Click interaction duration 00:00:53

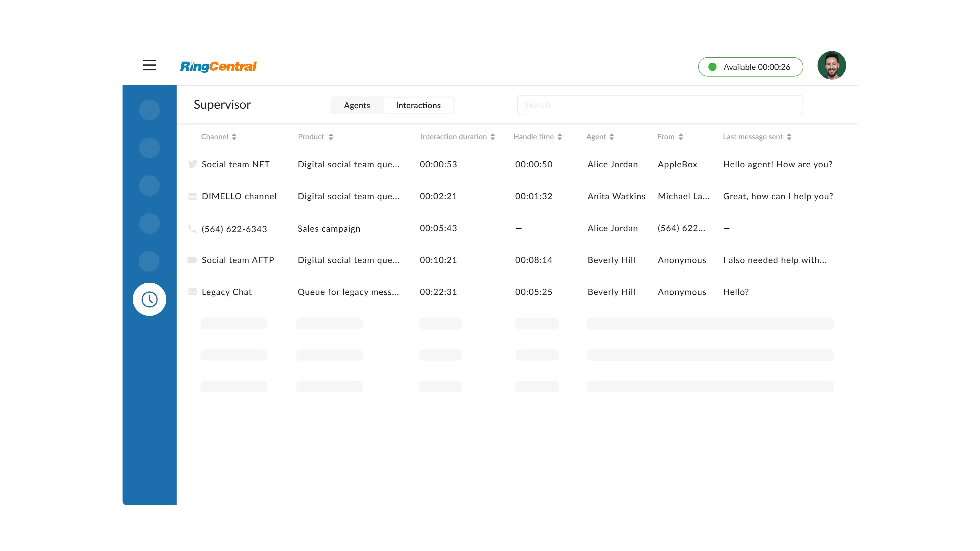438,164
